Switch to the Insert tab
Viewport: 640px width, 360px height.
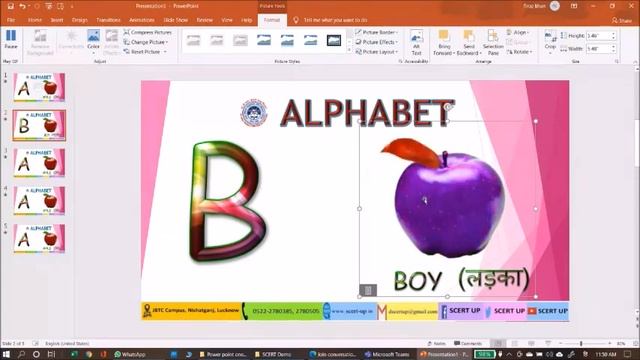[57, 20]
